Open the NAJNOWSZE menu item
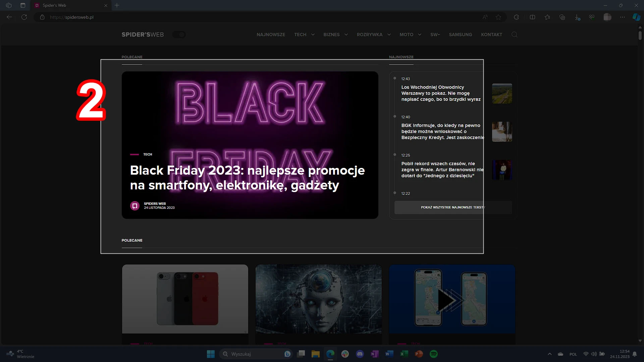This screenshot has height=362, width=644. click(x=271, y=35)
